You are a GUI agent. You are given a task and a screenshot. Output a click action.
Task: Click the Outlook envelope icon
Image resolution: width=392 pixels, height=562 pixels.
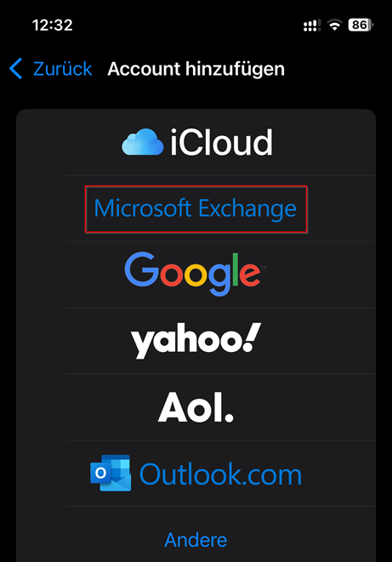pos(111,473)
